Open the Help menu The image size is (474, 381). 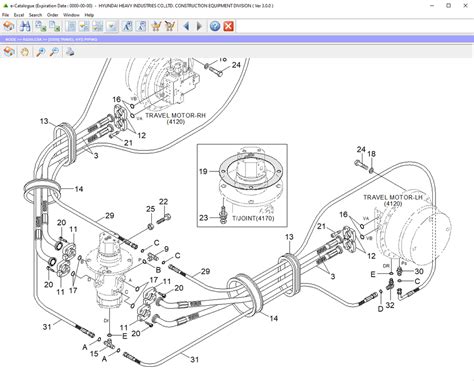(x=89, y=15)
